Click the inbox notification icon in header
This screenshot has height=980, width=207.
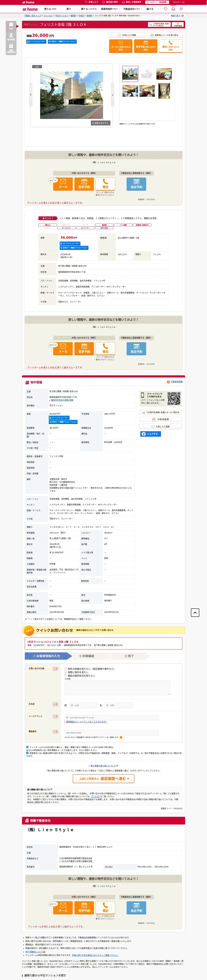pyautogui.click(x=173, y=9)
